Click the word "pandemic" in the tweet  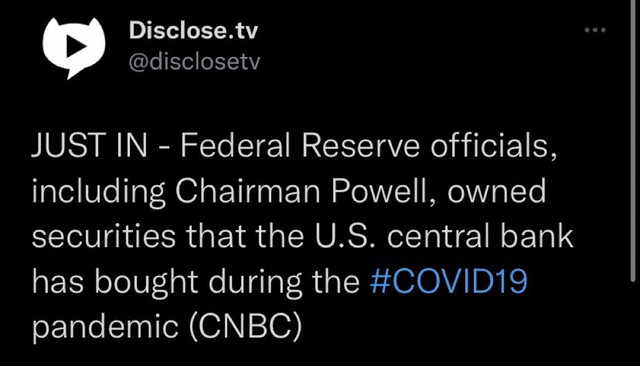click(105, 327)
